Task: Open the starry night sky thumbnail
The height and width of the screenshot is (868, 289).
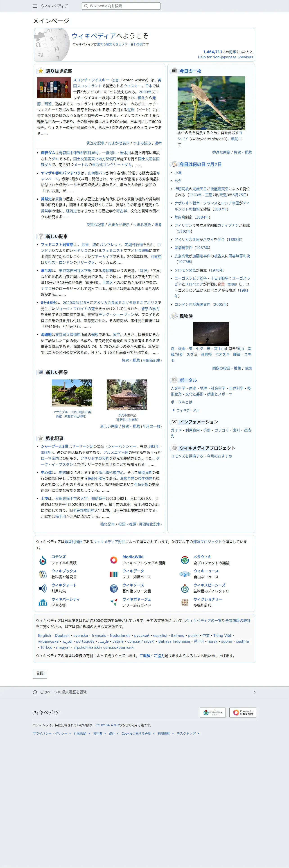Action: [211, 333]
